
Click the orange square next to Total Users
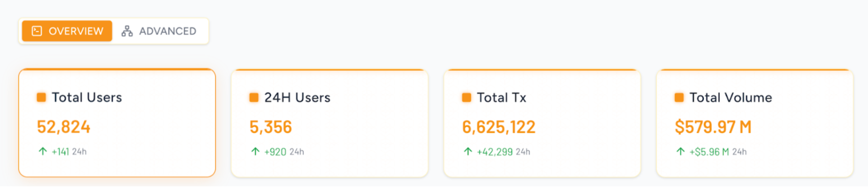(x=42, y=97)
